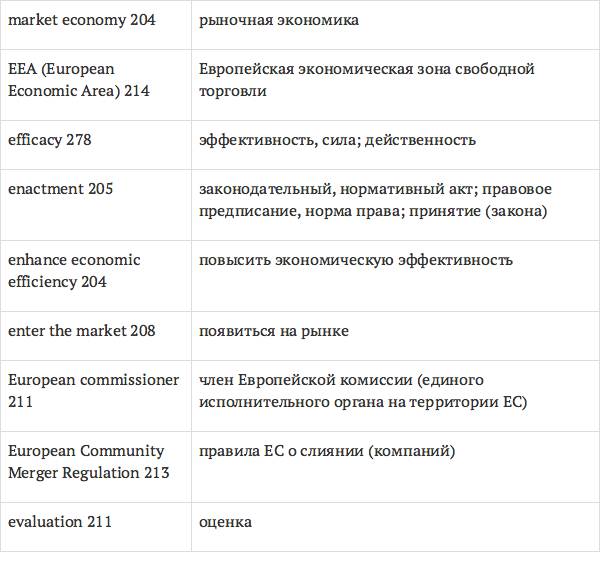
Task: Select the 'рыночная экономика' translation text
Action: click(x=279, y=20)
